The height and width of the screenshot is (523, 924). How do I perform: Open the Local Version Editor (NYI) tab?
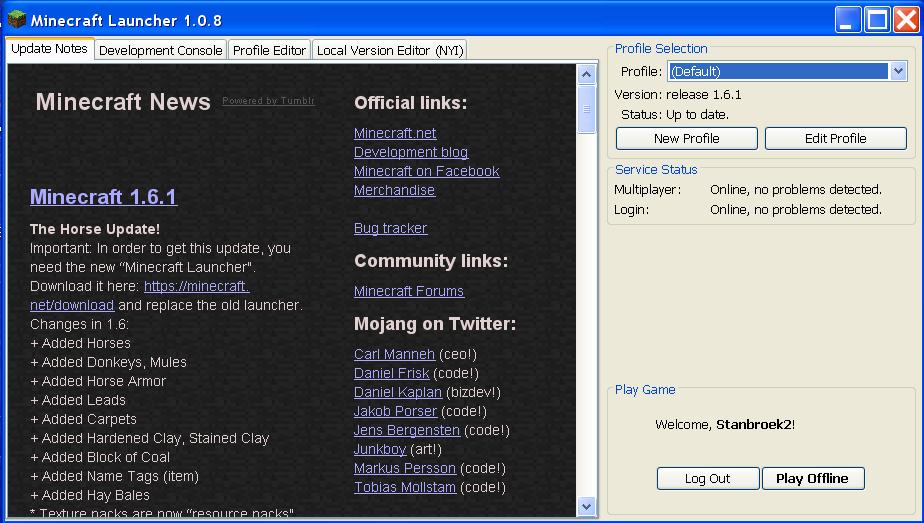tap(390, 50)
